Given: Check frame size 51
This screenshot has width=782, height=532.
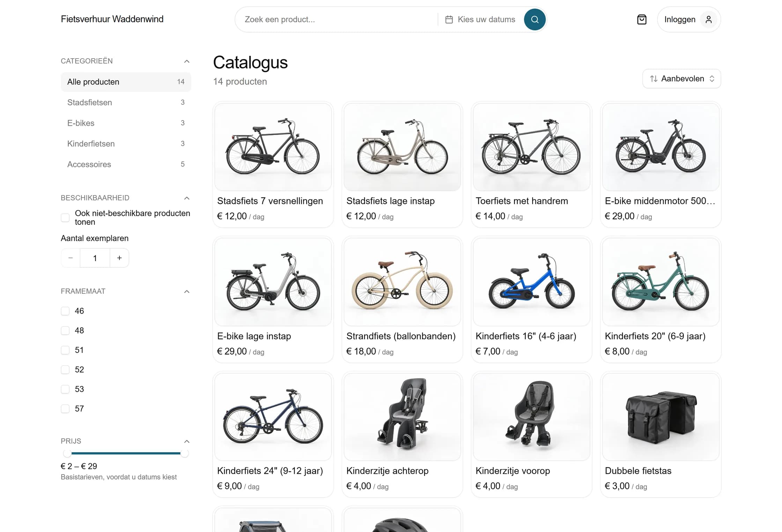Looking at the screenshot, I should click(65, 350).
